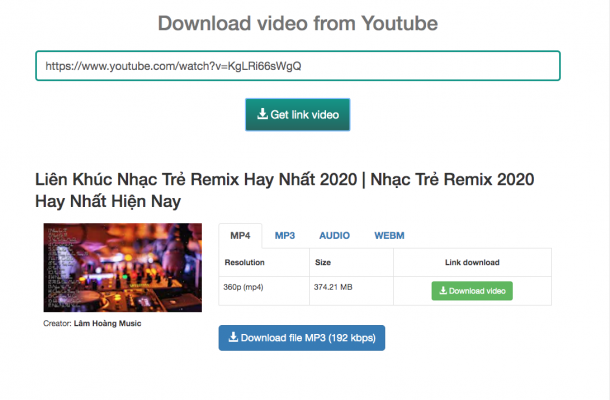The height and width of the screenshot is (400, 610).
Task: Click the Resolution column header
Action: point(245,262)
